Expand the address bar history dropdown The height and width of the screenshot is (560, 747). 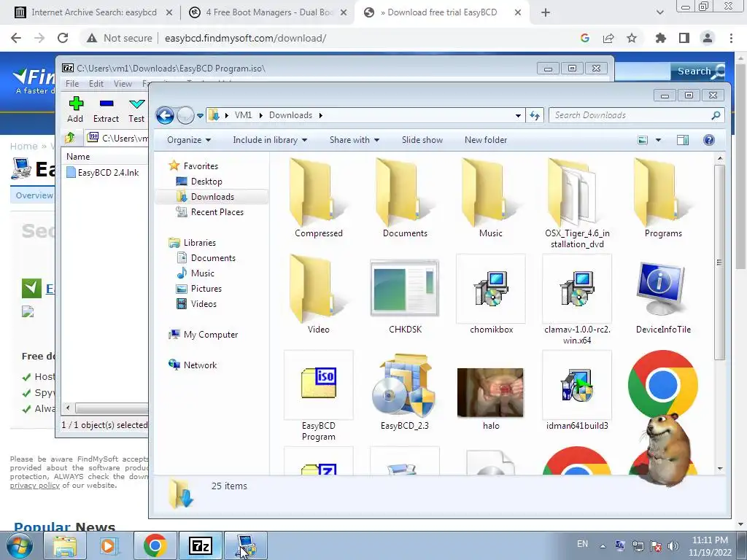pyautogui.click(x=518, y=116)
